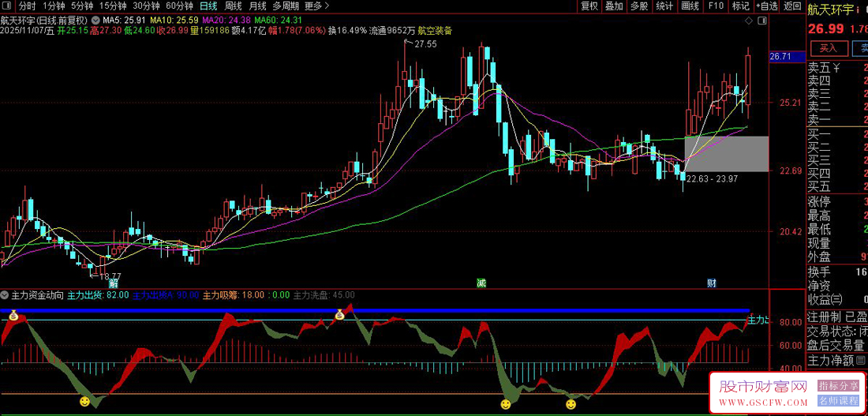Click the money bag icon mid-indicator
The width and height of the screenshot is (868, 416).
coord(340,315)
